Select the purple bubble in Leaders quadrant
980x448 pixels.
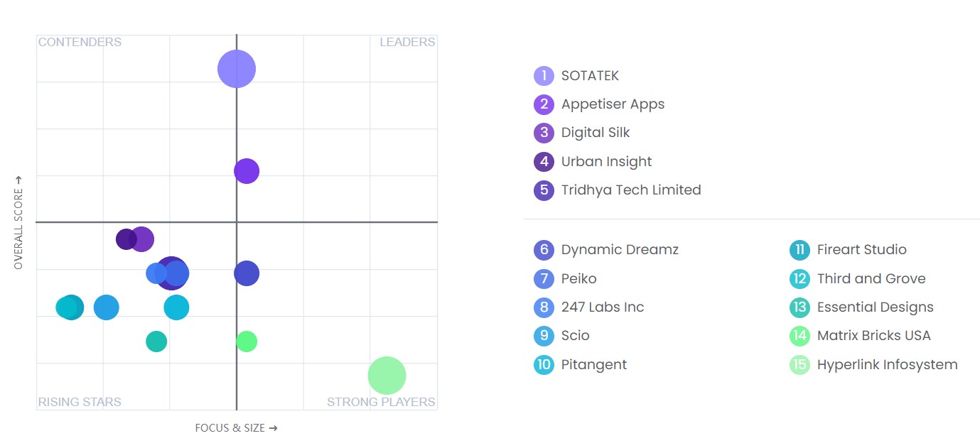point(247,171)
